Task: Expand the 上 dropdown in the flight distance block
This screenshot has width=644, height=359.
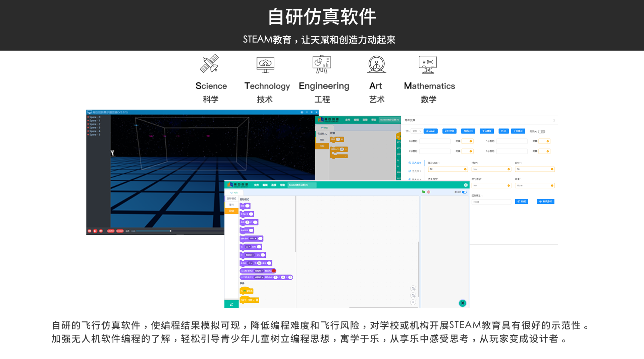Action: coord(251,263)
